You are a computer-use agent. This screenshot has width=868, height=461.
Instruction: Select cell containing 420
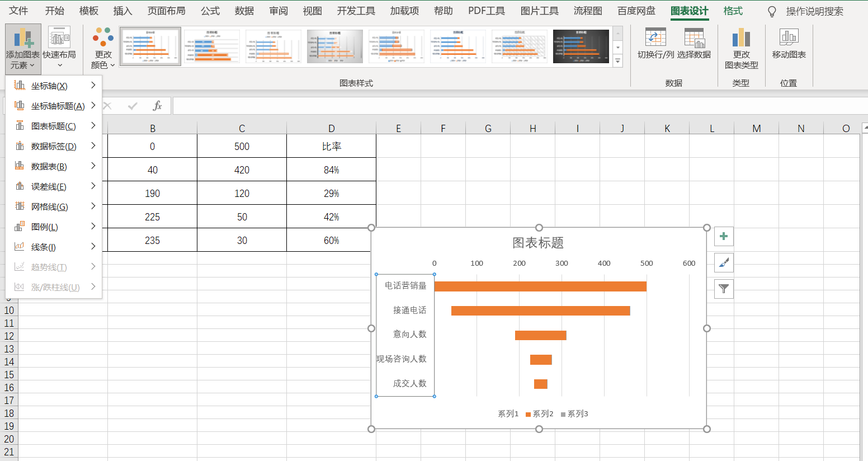click(x=242, y=170)
